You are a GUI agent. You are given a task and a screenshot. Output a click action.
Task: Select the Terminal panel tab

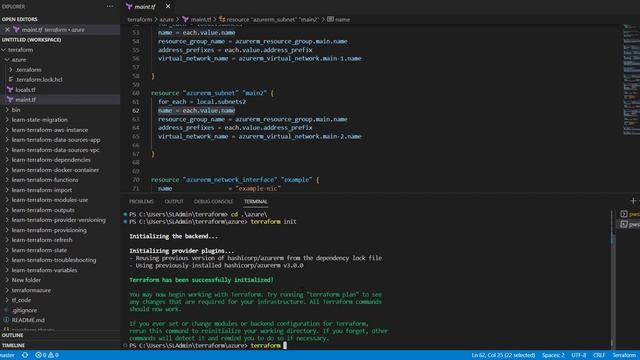point(256,202)
